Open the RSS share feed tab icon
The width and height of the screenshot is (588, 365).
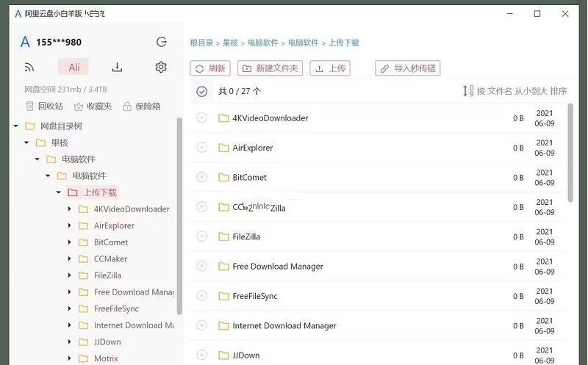(29, 68)
